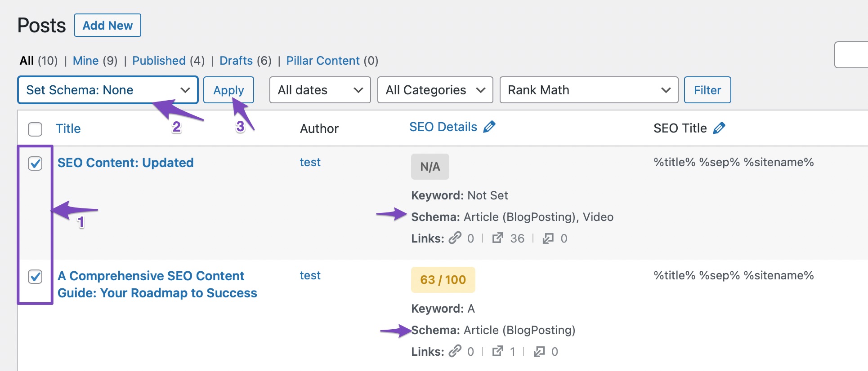Viewport: 868px width, 371px height.
Task: Click external links icon beside 1
Action: 497,351
